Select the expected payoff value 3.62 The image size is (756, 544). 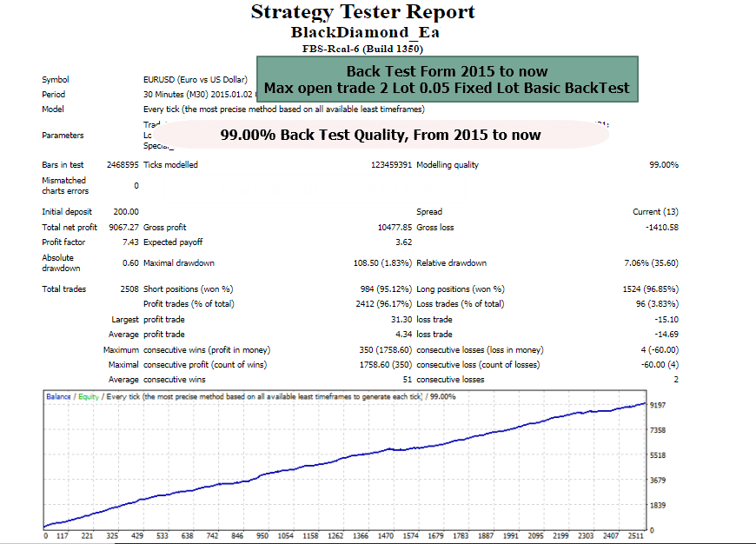pos(403,242)
